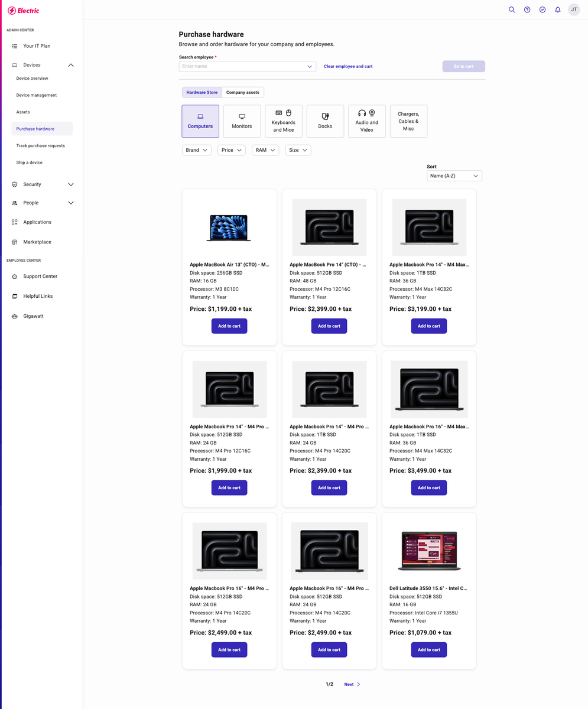
Task: Collapse the Devices sidebar section
Action: click(x=70, y=65)
